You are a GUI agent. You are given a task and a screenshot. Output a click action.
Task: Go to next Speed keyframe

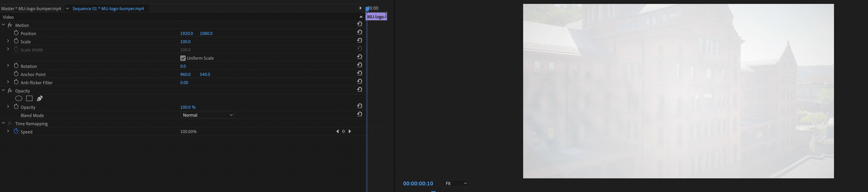tap(350, 132)
